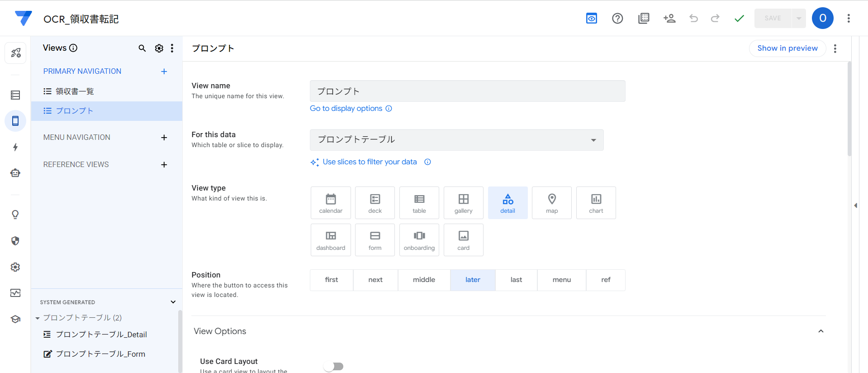868x373 pixels.
Task: Click the View name input field
Action: click(467, 91)
